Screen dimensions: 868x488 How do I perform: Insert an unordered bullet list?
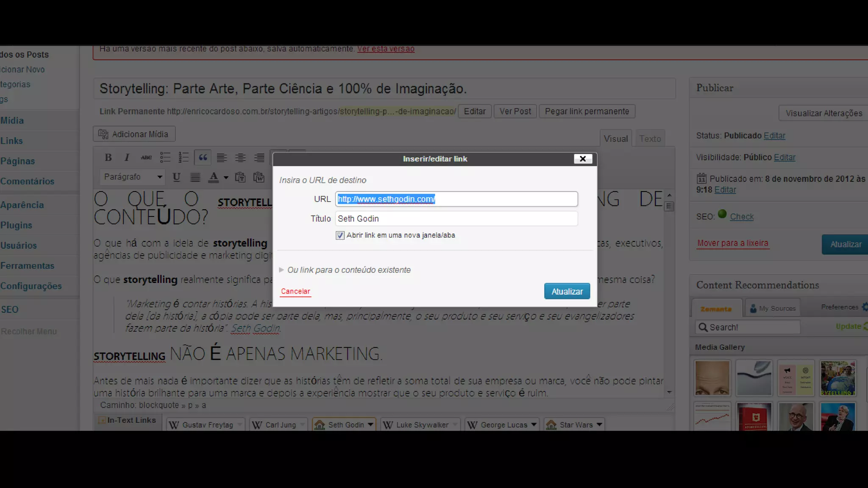pos(165,158)
